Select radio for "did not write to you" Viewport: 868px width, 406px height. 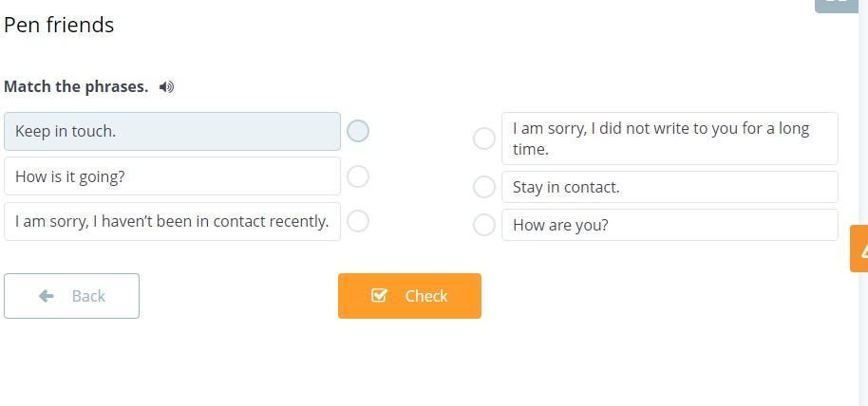pyautogui.click(x=484, y=138)
